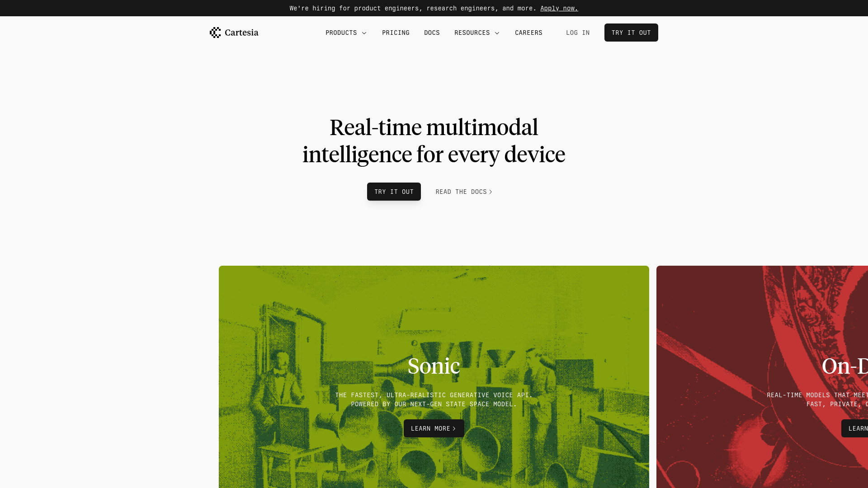Click the hiring announcement banner

(x=434, y=8)
